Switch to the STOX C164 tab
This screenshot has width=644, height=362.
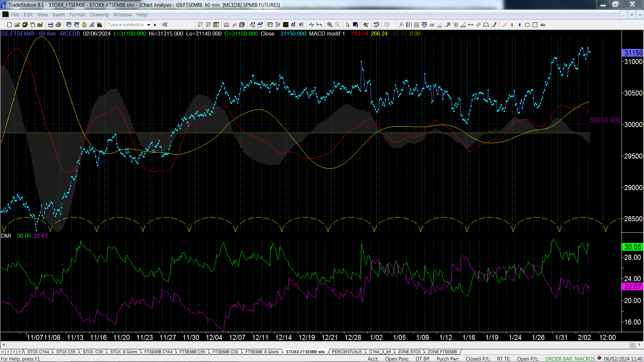[38, 352]
